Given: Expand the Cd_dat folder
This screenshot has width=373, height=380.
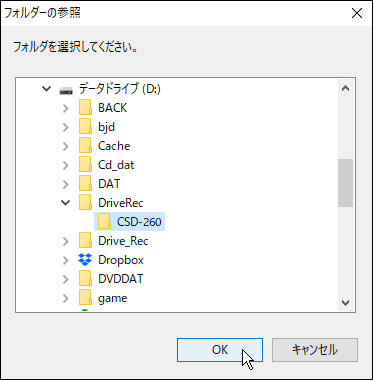Looking at the screenshot, I should coord(66,165).
